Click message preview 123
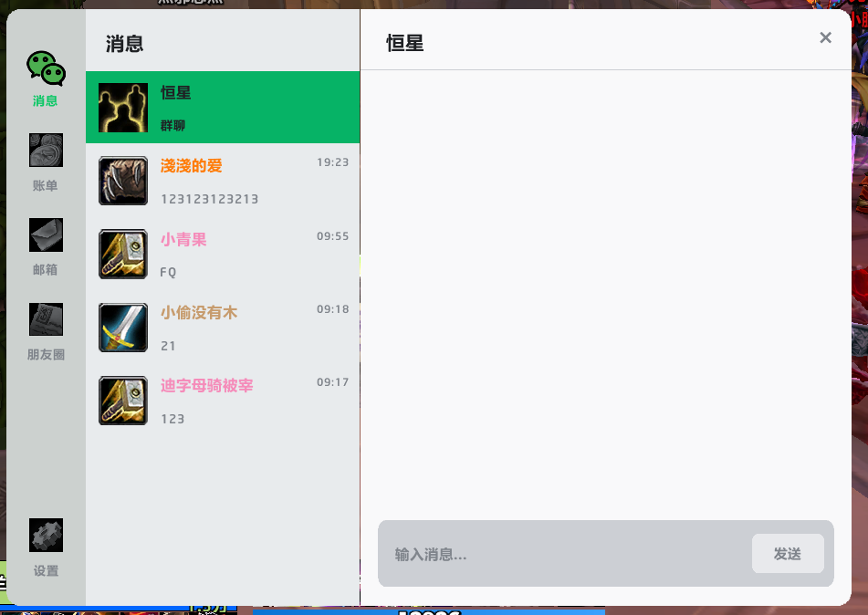 coord(173,419)
